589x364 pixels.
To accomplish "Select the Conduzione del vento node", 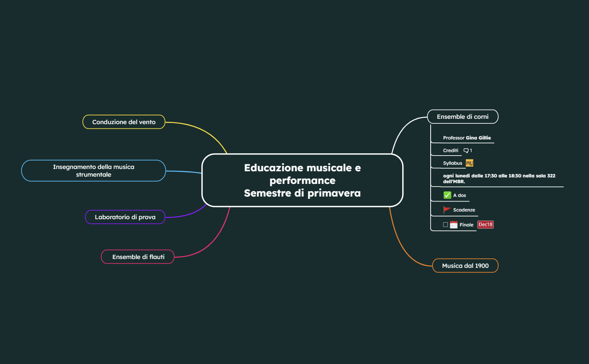I will pos(124,122).
